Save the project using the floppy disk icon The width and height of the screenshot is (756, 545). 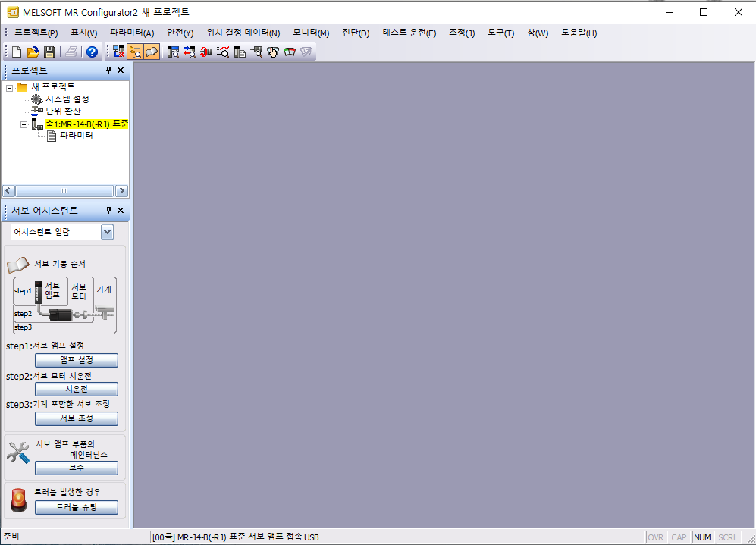click(x=49, y=52)
